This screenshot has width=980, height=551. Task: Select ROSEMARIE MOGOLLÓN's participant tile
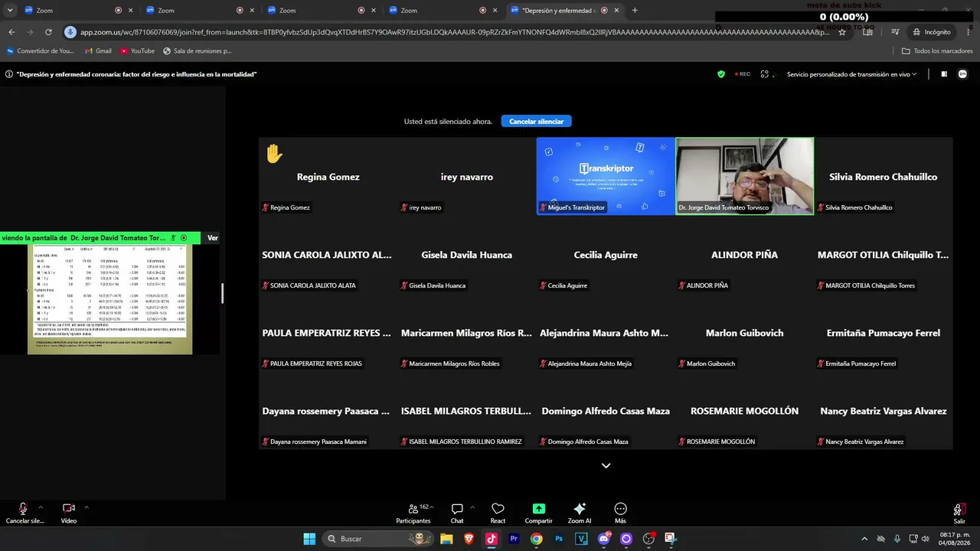(744, 410)
